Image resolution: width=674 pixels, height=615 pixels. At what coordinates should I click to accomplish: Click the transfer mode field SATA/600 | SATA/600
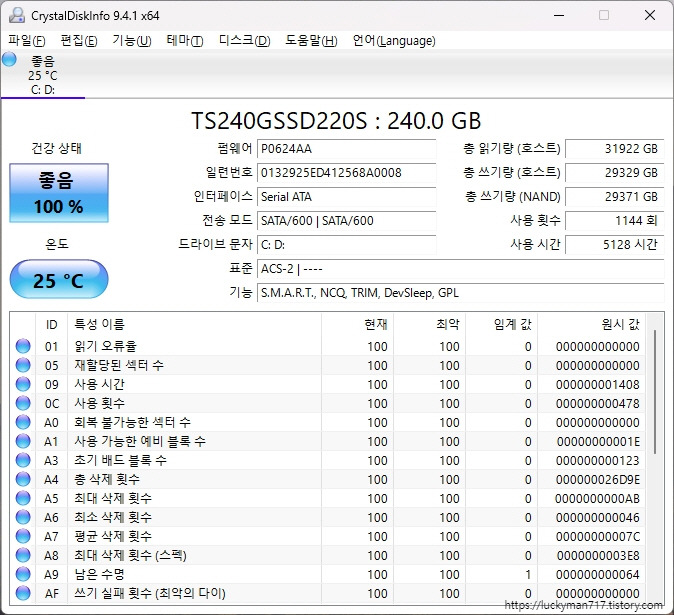point(346,221)
